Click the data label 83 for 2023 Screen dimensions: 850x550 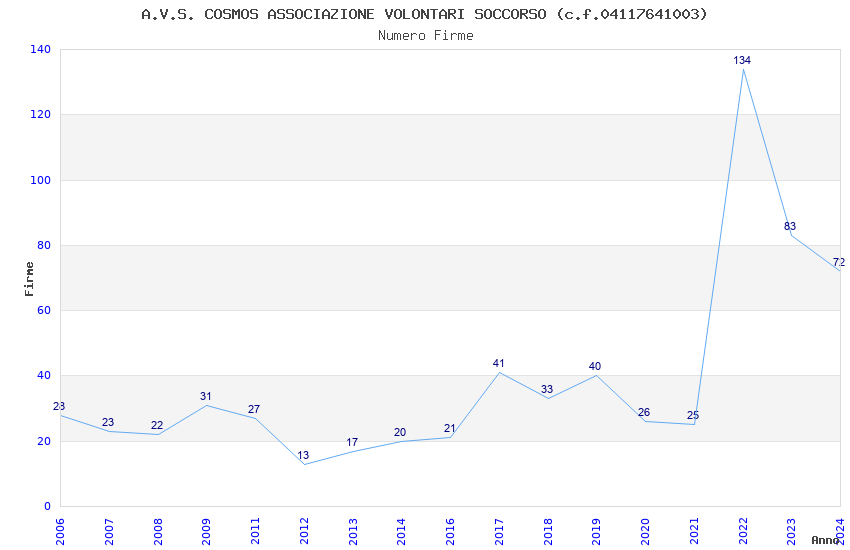pyautogui.click(x=790, y=227)
